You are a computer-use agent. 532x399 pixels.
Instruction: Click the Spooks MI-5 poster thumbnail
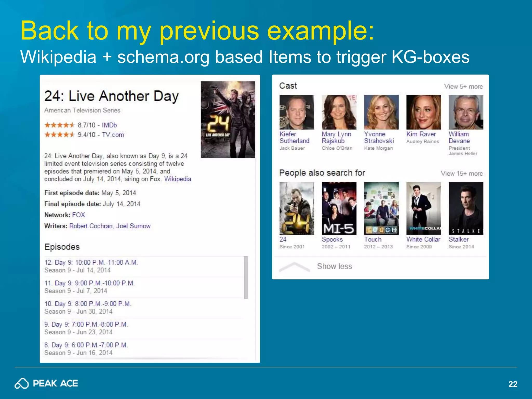339,208
